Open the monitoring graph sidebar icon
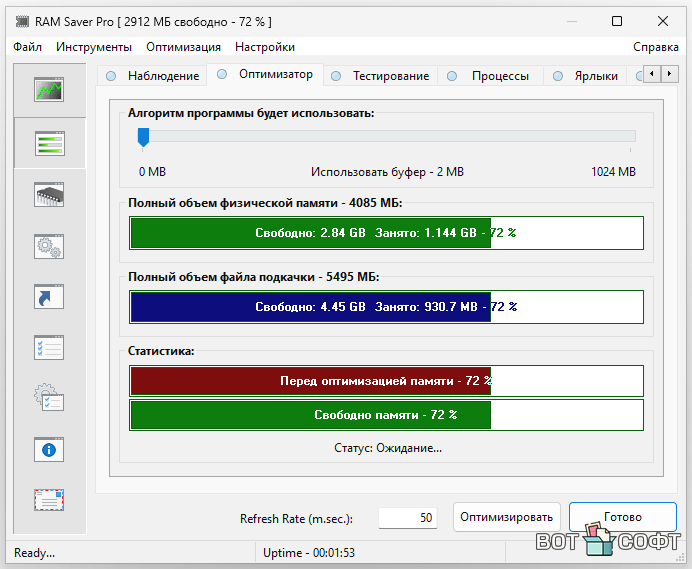692x569 pixels. point(49,90)
